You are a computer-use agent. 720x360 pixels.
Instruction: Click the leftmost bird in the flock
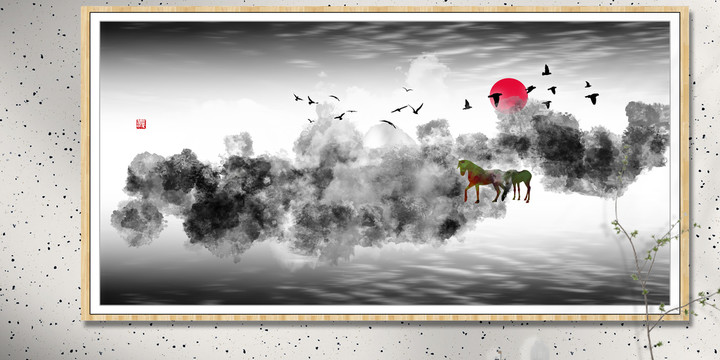pyautogui.click(x=298, y=97)
